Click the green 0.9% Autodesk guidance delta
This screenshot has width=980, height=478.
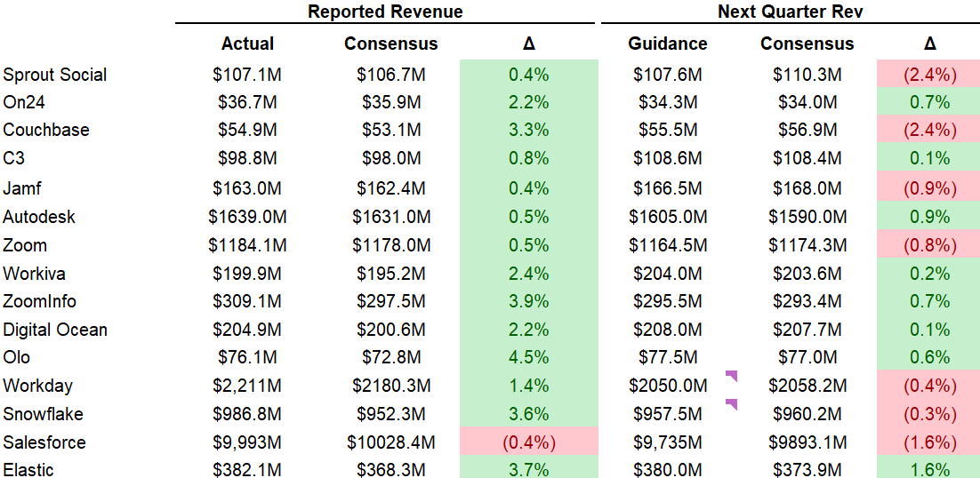coord(928,217)
